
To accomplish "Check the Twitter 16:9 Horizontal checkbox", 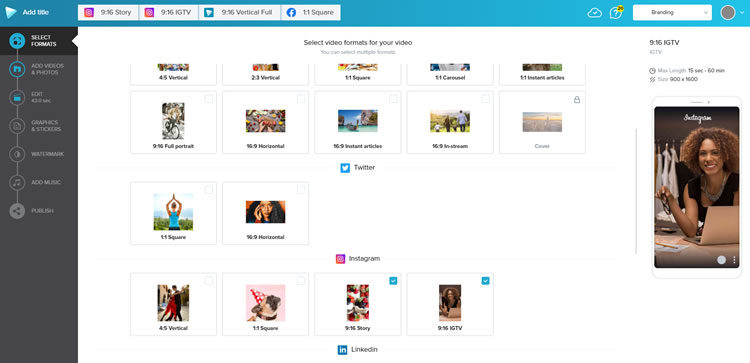I will [x=301, y=190].
